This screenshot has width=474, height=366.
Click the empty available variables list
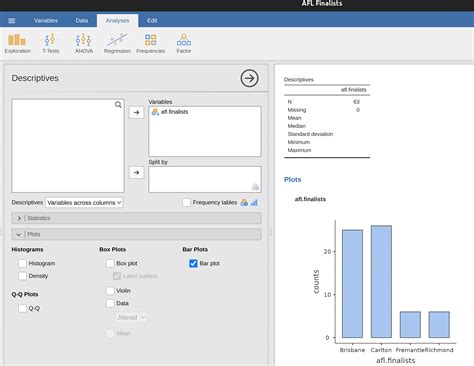68,146
